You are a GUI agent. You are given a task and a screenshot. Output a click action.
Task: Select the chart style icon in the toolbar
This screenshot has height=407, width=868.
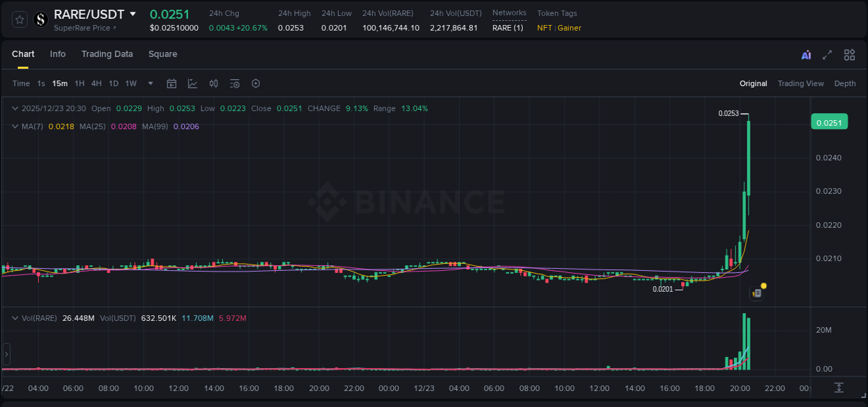(x=192, y=83)
